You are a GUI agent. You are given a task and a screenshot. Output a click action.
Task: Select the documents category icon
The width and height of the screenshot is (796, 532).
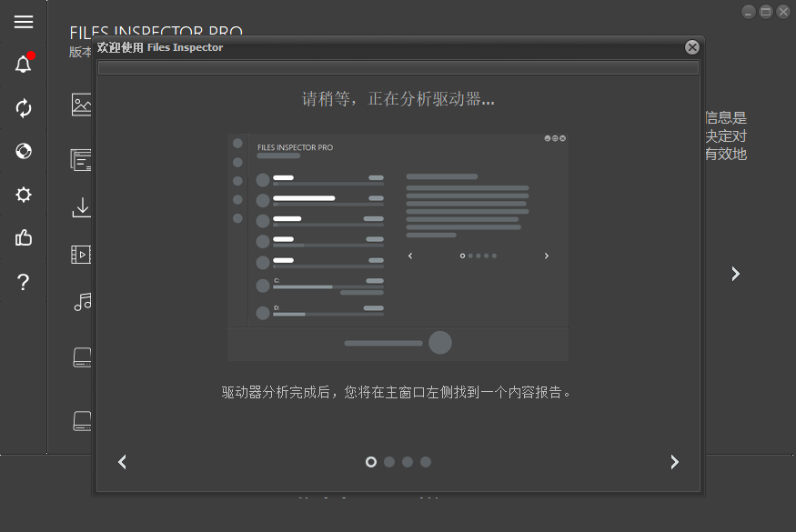81,160
